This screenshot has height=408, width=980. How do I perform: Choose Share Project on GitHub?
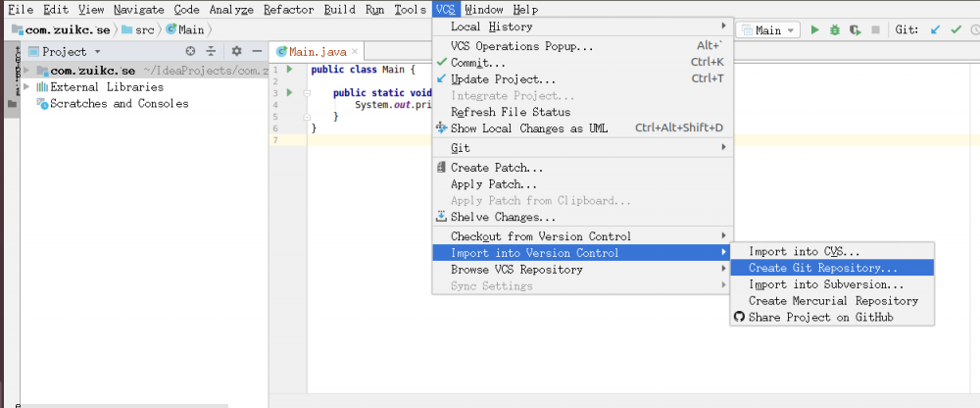(x=832, y=317)
